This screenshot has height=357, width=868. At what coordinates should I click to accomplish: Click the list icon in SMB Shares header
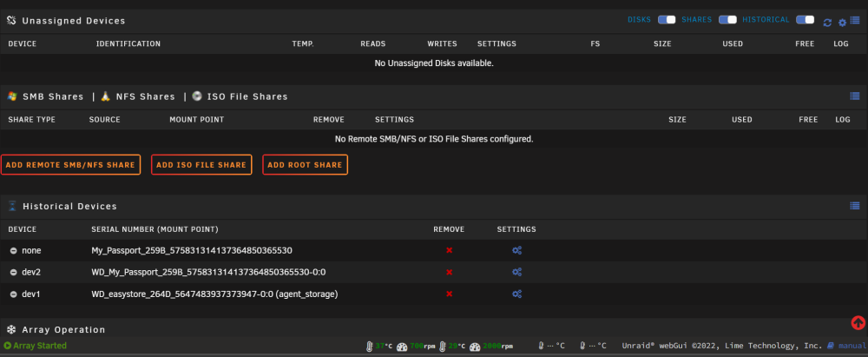[x=855, y=96]
